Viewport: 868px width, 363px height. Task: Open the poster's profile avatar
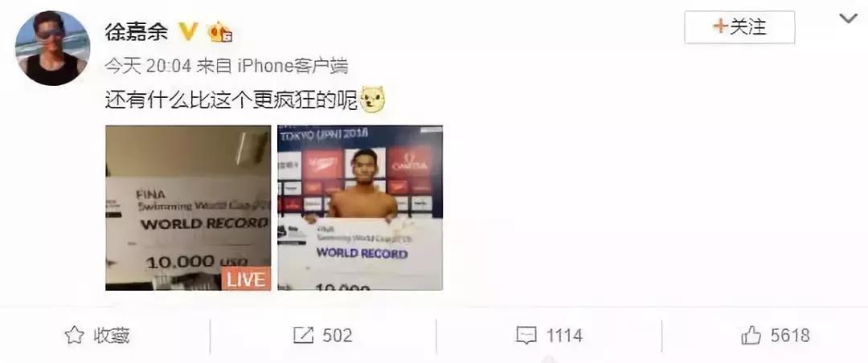pyautogui.click(x=52, y=48)
